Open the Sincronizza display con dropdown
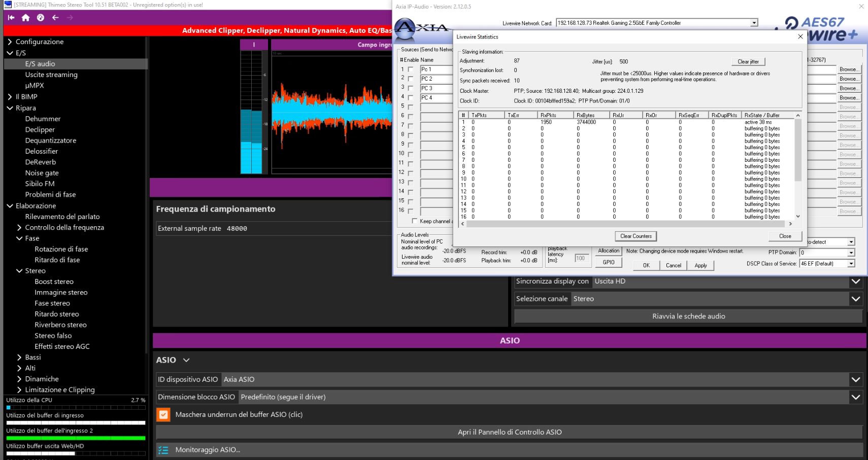 (856, 281)
